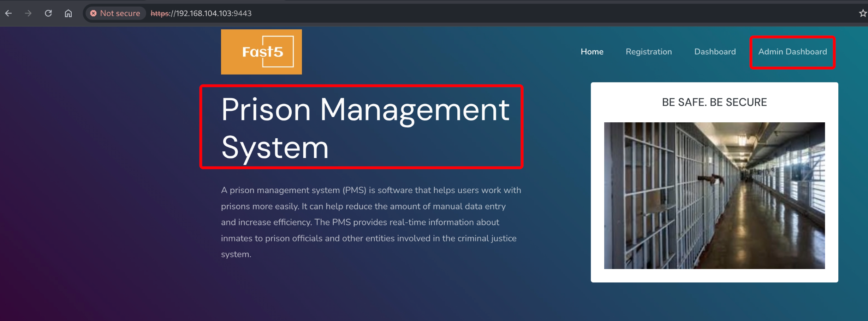Click the browser forward arrow
868x321 pixels.
(28, 13)
